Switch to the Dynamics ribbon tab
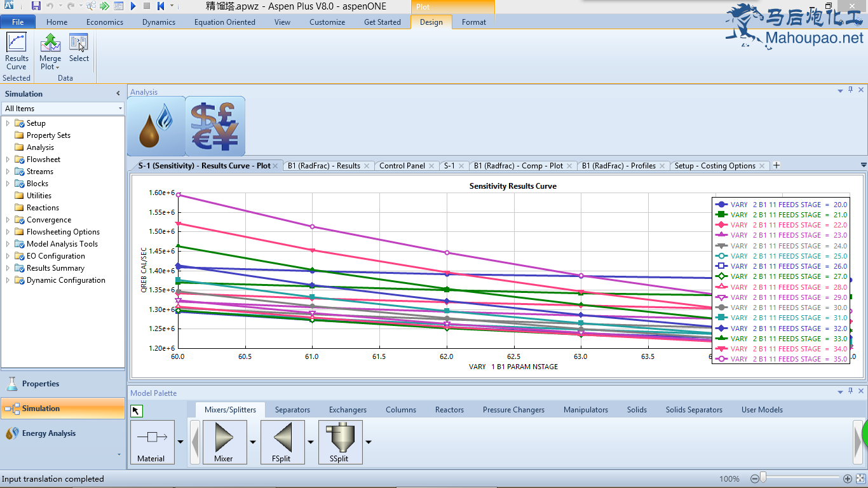 (x=159, y=22)
